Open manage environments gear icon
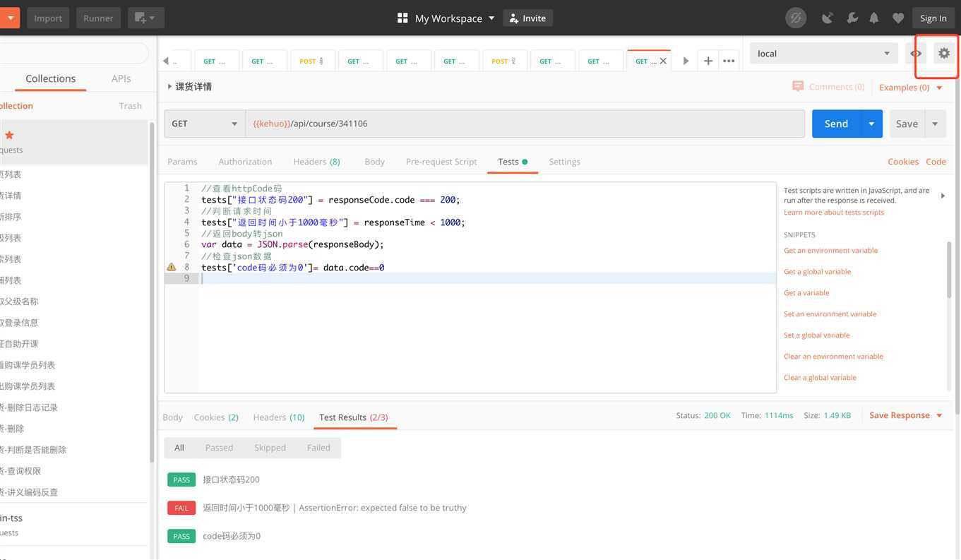 (x=944, y=53)
